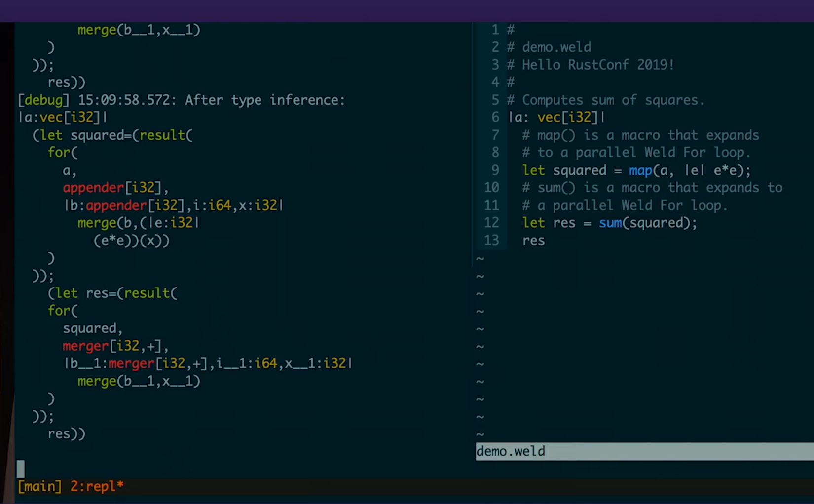Click the '[debug]' tag in terminal output

click(43, 100)
